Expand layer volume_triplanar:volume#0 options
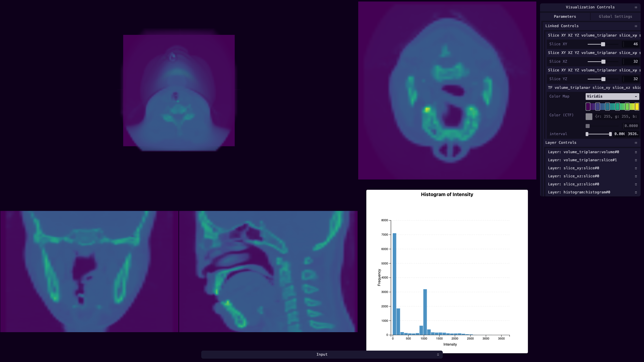Screen dimensions: 644x362 (x=636, y=152)
